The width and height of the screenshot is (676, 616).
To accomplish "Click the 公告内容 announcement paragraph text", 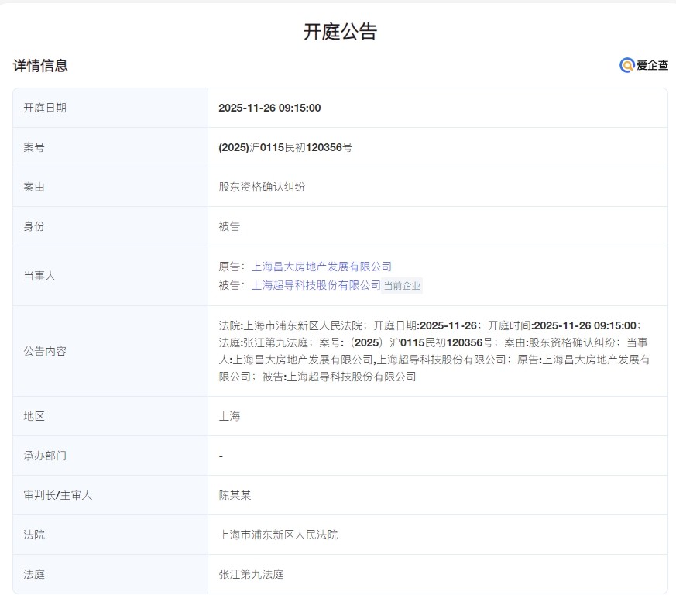I will [434, 351].
